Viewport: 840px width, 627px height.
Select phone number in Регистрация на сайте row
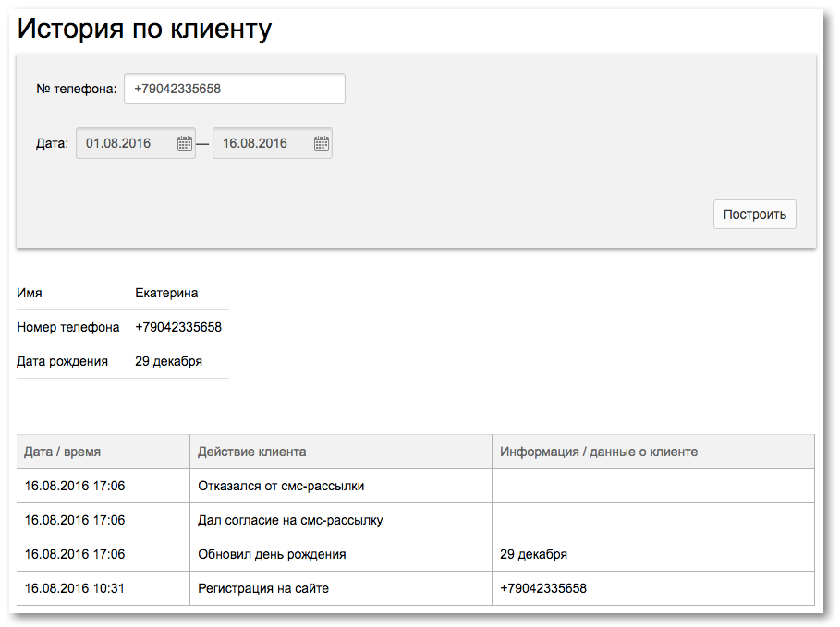click(543, 588)
